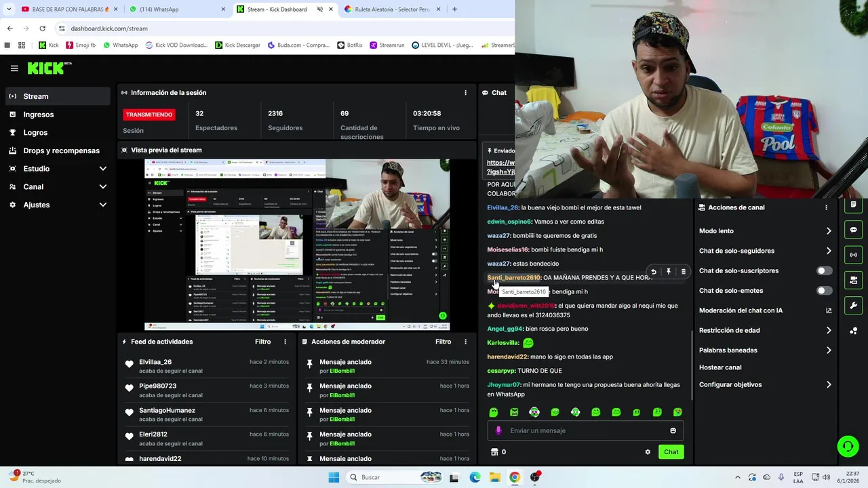
Task: Open Filtro in Acciones de moderador
Action: point(443,342)
